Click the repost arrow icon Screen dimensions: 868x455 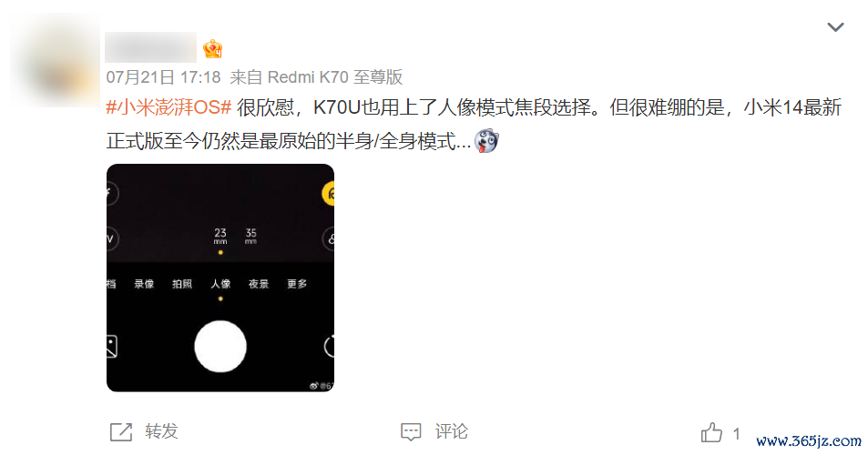pyautogui.click(x=121, y=431)
